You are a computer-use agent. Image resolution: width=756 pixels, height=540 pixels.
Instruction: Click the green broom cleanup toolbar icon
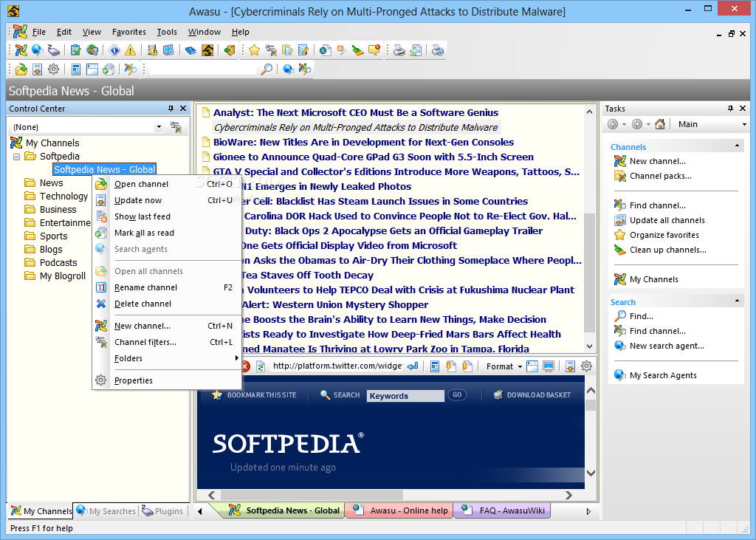tap(358, 50)
